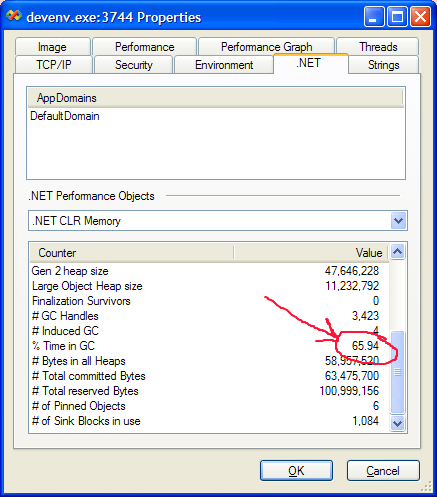The height and width of the screenshot is (497, 437).
Task: Click the AppDomains column header
Action: pos(215,98)
